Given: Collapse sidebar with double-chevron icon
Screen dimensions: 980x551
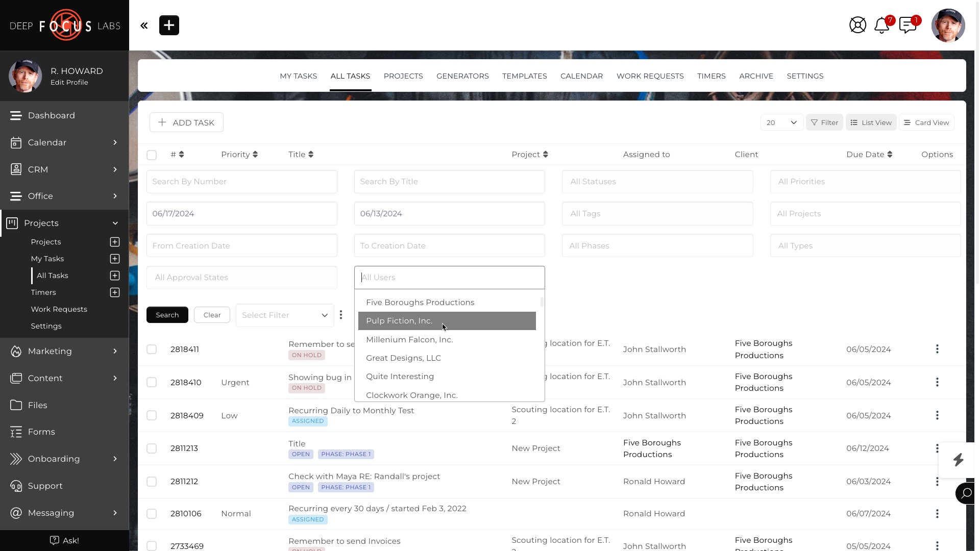Looking at the screenshot, I should tap(144, 26).
